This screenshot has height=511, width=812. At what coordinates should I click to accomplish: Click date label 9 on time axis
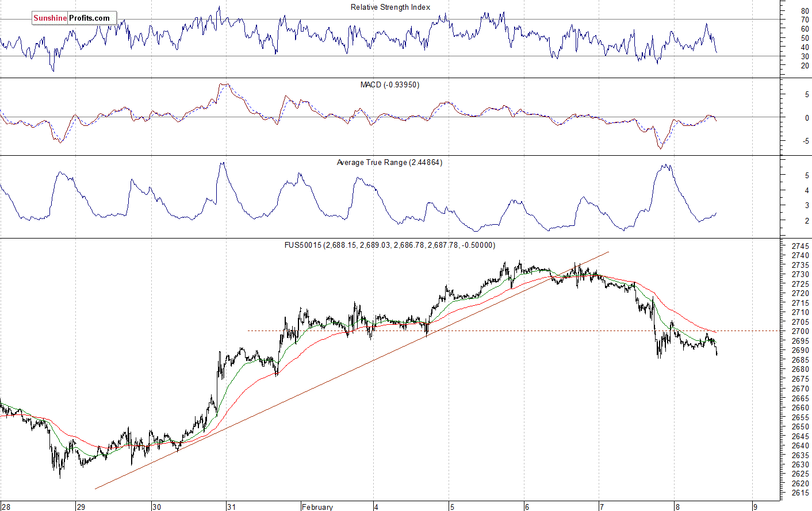click(x=756, y=506)
